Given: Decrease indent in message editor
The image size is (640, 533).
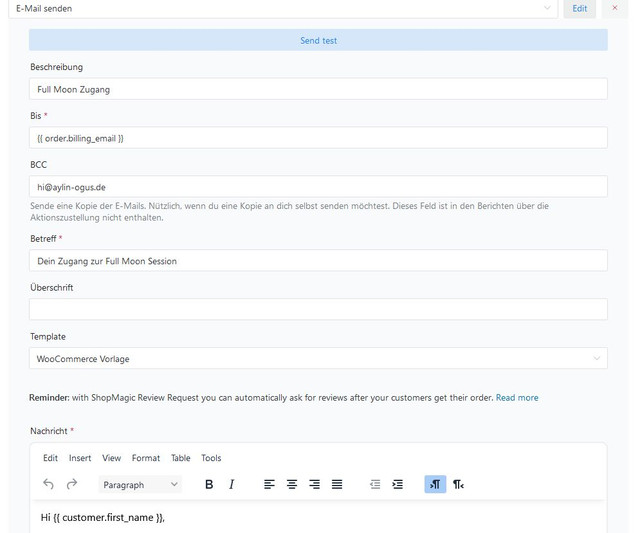Looking at the screenshot, I should tap(375, 484).
